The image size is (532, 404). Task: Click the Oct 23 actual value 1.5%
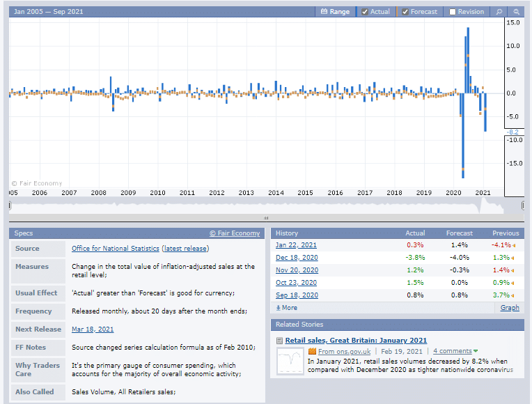tap(415, 283)
